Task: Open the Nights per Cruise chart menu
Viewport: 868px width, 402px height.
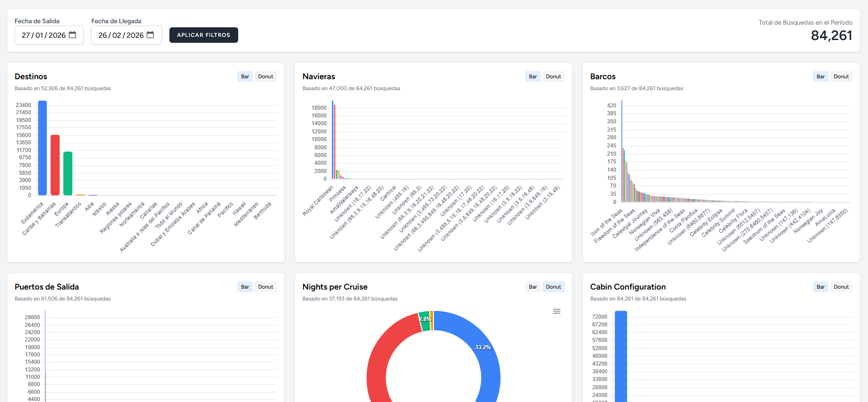Action: (x=557, y=311)
